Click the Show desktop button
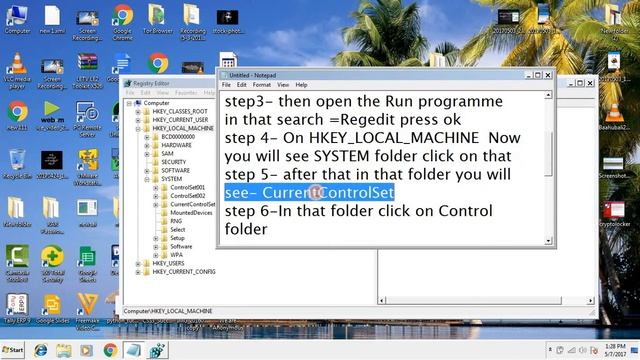Screen dimensions: 640x360 tap(635, 350)
